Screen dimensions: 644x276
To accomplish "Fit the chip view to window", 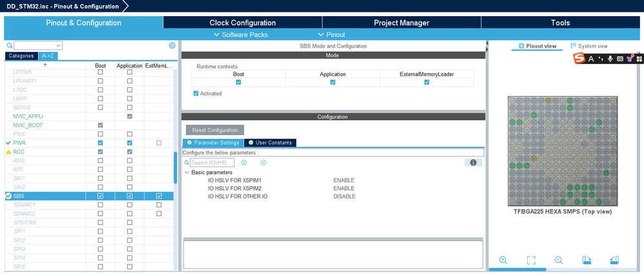I will click(531, 260).
